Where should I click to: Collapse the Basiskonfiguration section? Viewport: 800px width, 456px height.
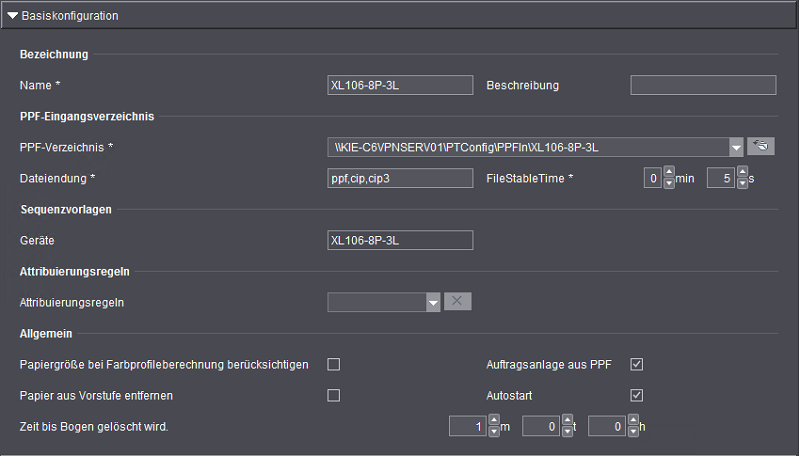pyautogui.click(x=13, y=16)
